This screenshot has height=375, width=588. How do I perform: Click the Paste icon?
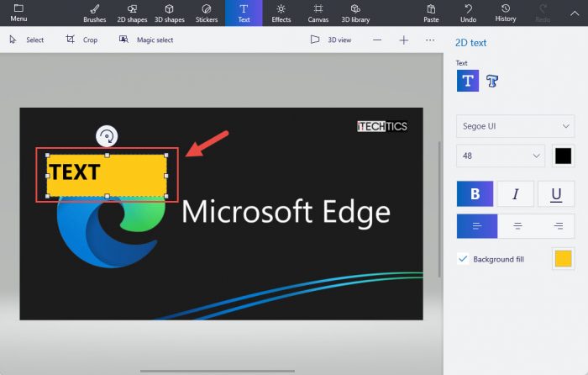click(431, 13)
